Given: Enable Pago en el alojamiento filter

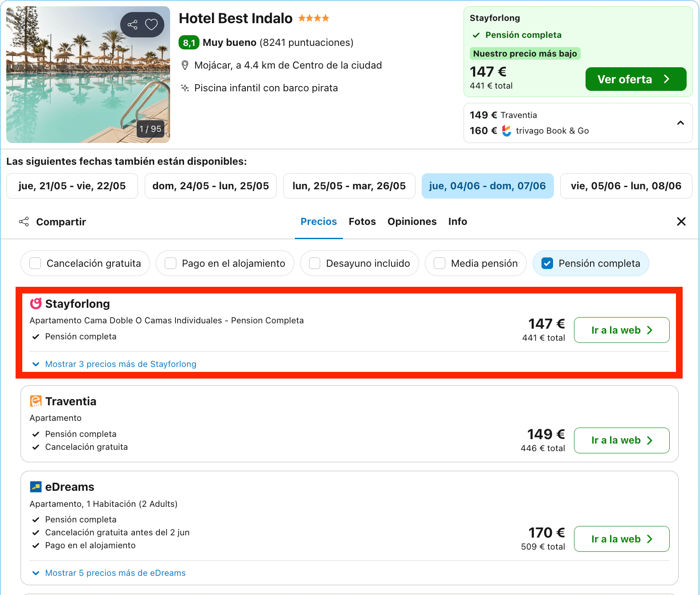Looking at the screenshot, I should (x=225, y=263).
